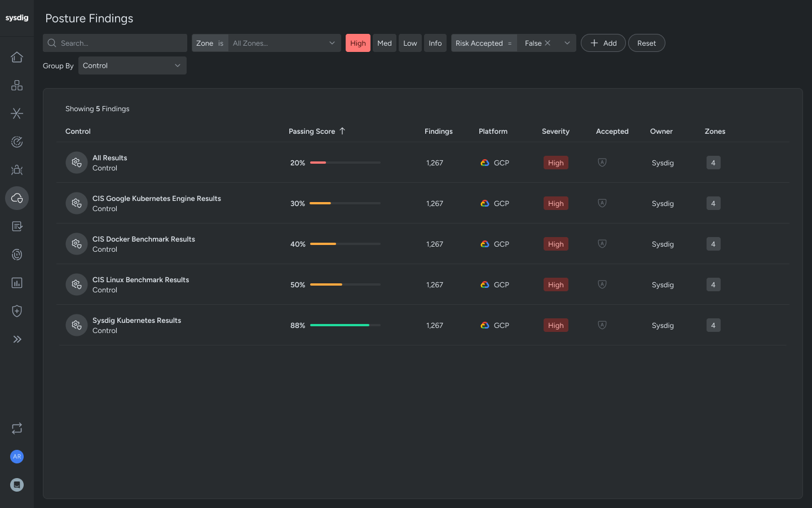Enable the Info severity filter
The width and height of the screenshot is (812, 508).
click(435, 43)
